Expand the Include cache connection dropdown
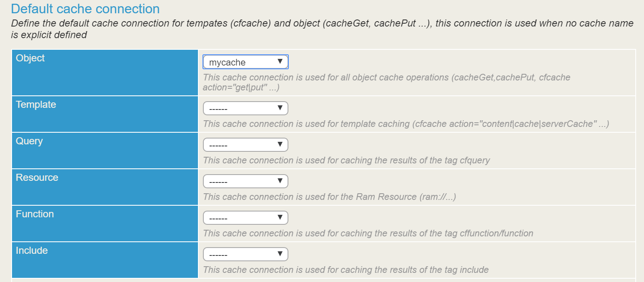This screenshot has width=644, height=282. pos(245,255)
